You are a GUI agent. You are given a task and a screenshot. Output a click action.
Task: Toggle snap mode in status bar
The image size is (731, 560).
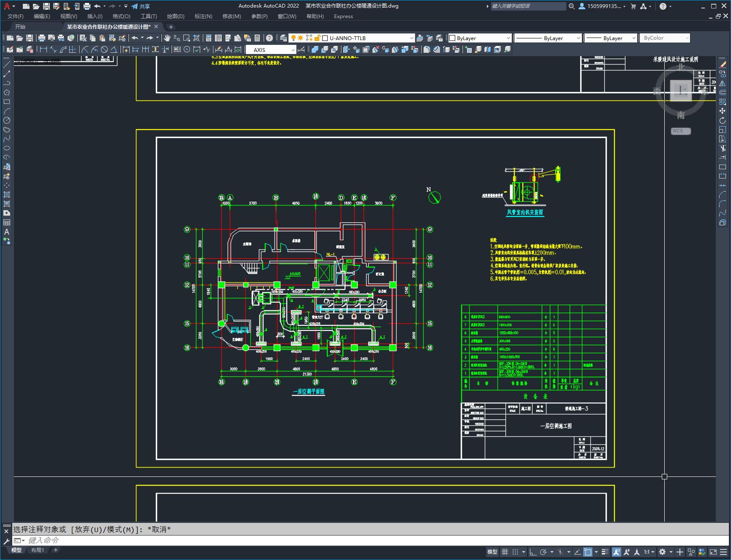tap(515, 552)
